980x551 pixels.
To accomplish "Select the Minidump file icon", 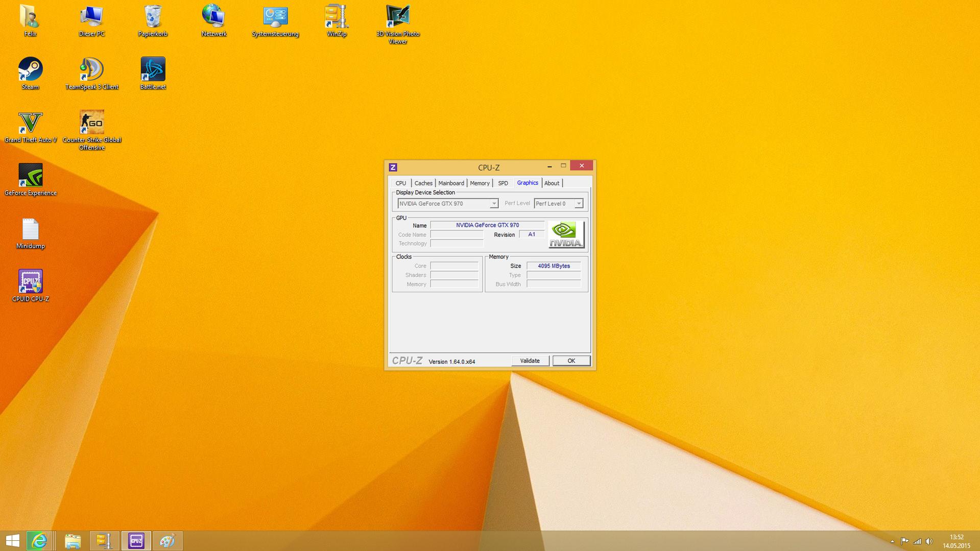I will coord(30,233).
